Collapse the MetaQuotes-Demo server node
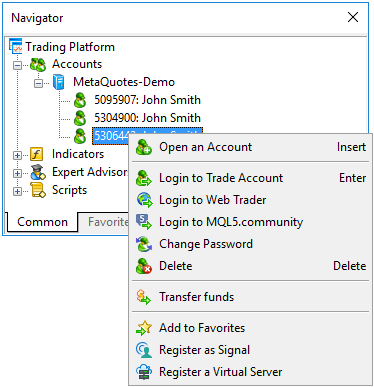Image resolution: width=374 pixels, height=387 pixels. click(39, 83)
